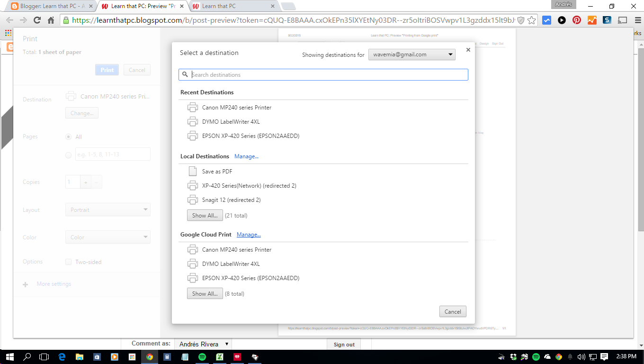The height and width of the screenshot is (364, 644).
Task: Click the blue Print button in print panel
Action: (107, 70)
